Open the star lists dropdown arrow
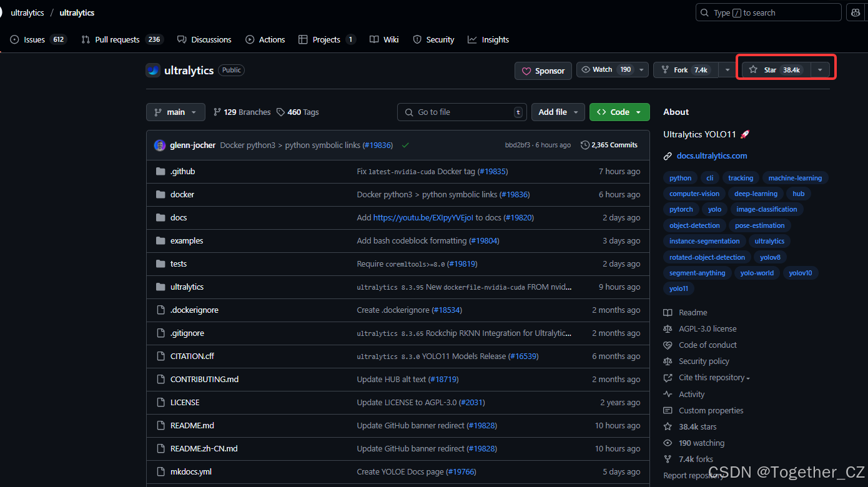 point(820,70)
